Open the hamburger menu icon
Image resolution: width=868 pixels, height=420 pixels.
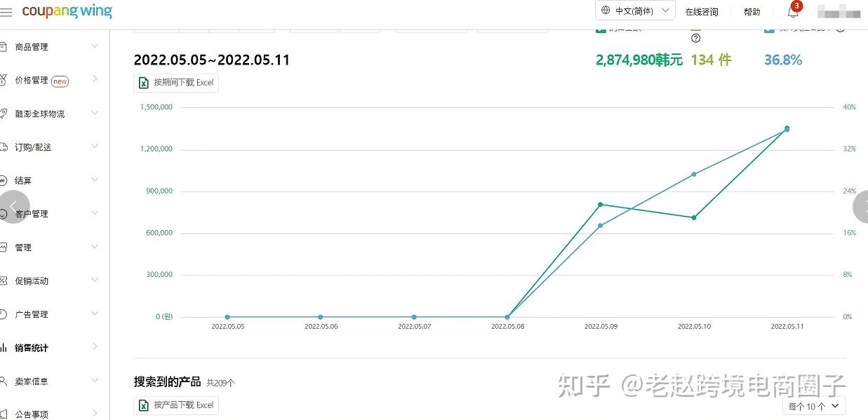6,12
